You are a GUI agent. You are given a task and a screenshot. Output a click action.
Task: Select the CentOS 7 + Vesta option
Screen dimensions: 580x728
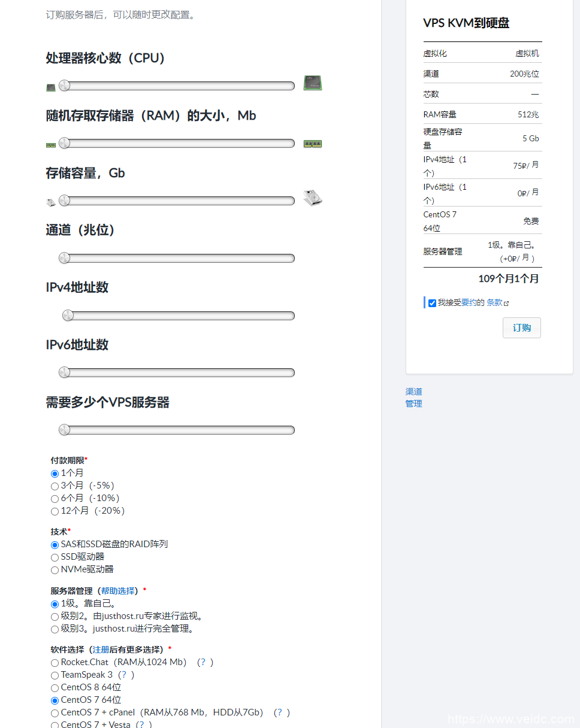tap(55, 725)
